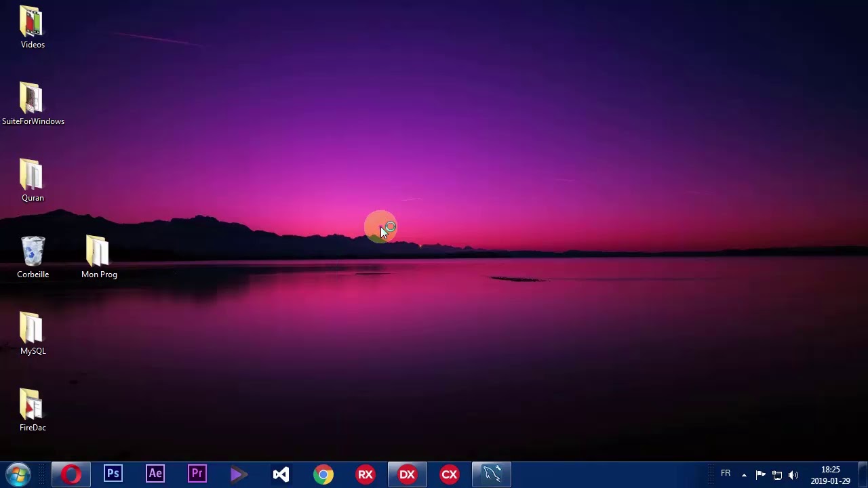
Task: Click the FR language indicator
Action: [x=726, y=473]
